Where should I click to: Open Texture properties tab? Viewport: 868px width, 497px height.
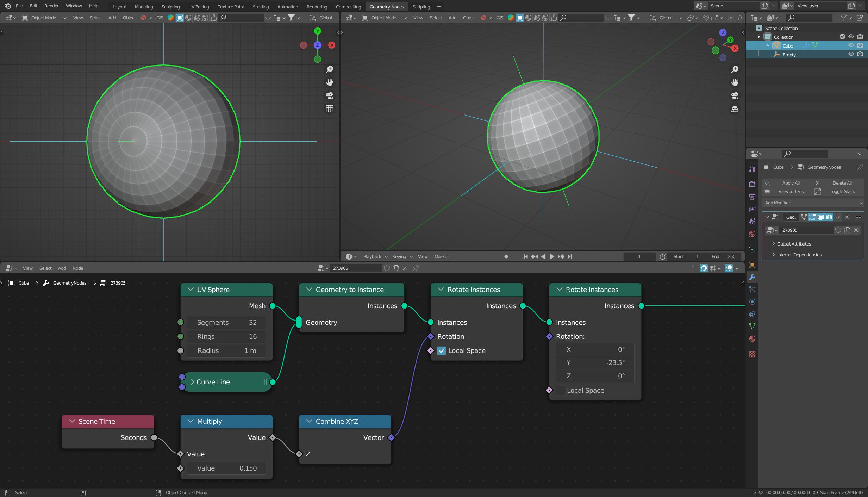point(752,354)
